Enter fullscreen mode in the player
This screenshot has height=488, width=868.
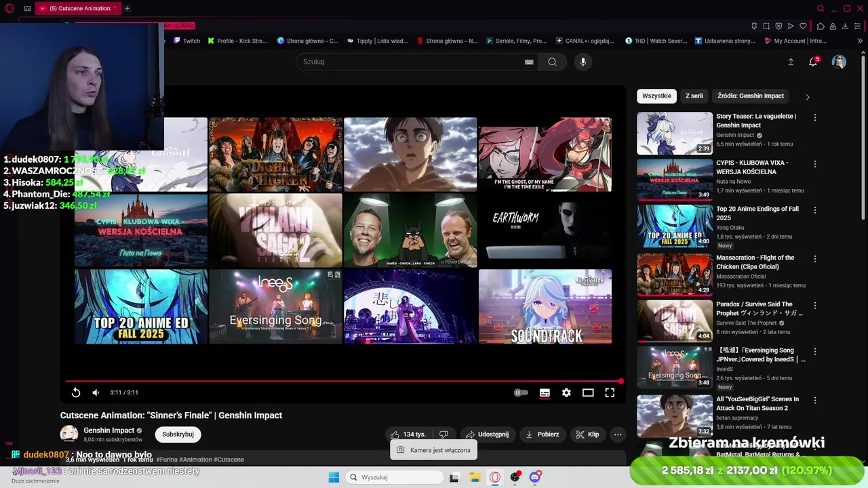point(610,392)
